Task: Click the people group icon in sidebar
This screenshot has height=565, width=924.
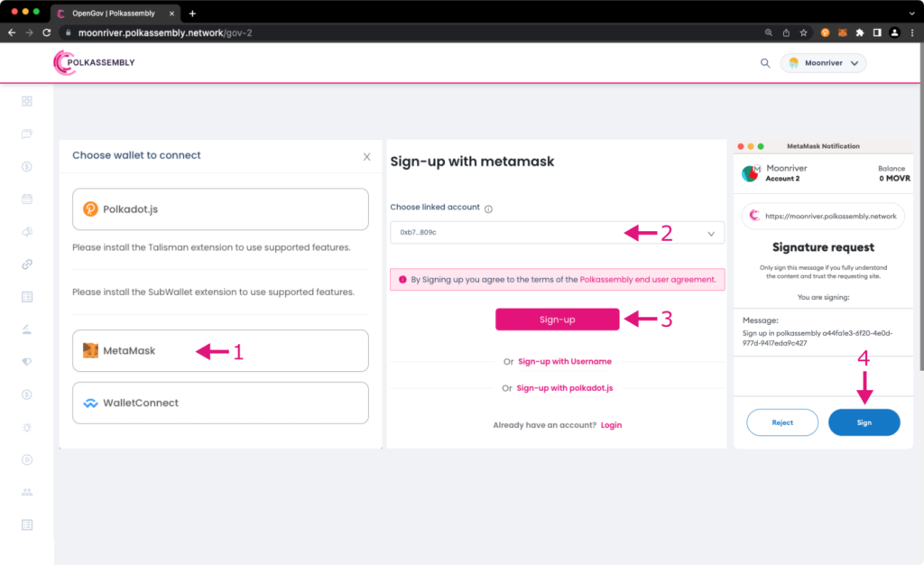Action: click(26, 493)
